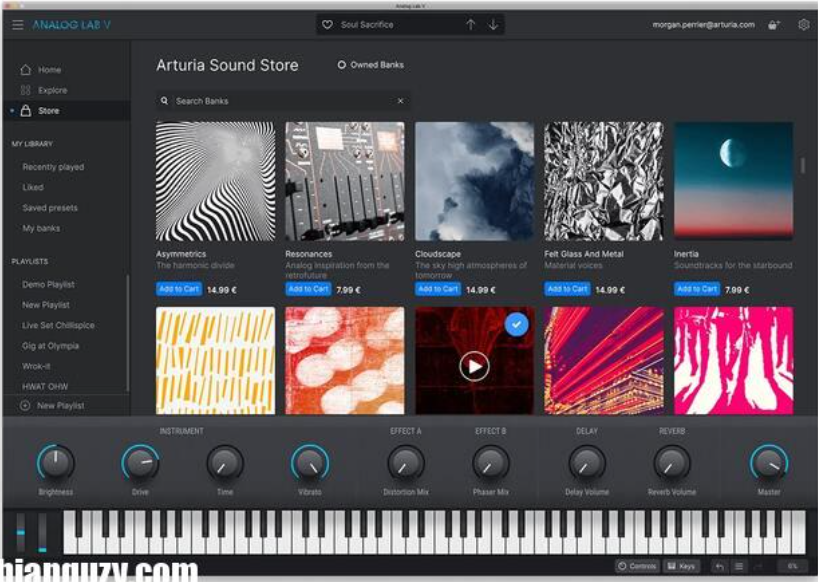Click the pitch bend wheel strip
This screenshot has height=582, width=818.
pyautogui.click(x=20, y=532)
